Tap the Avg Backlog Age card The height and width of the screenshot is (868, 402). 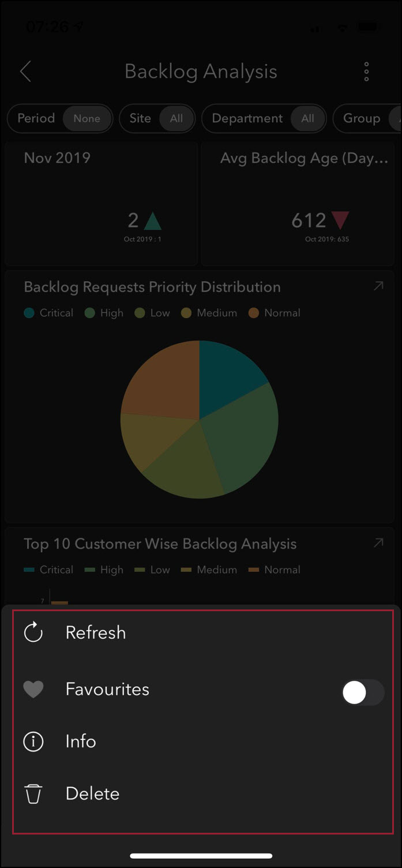(300, 203)
